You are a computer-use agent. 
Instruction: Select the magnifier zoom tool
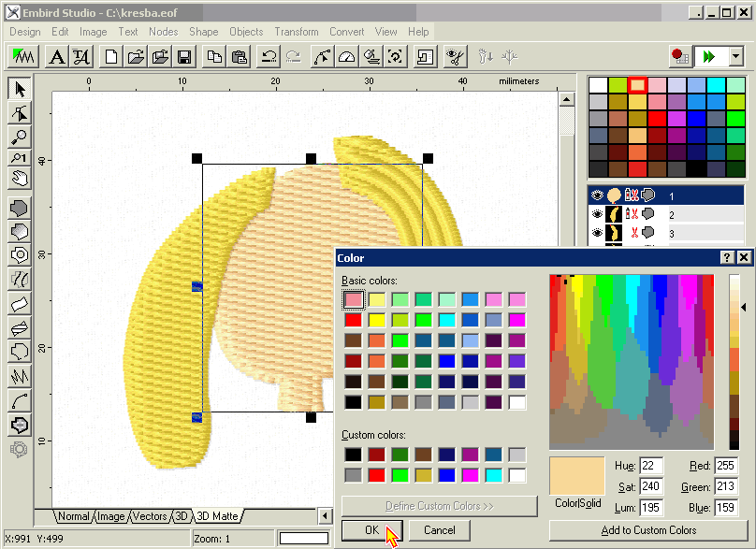[20, 137]
